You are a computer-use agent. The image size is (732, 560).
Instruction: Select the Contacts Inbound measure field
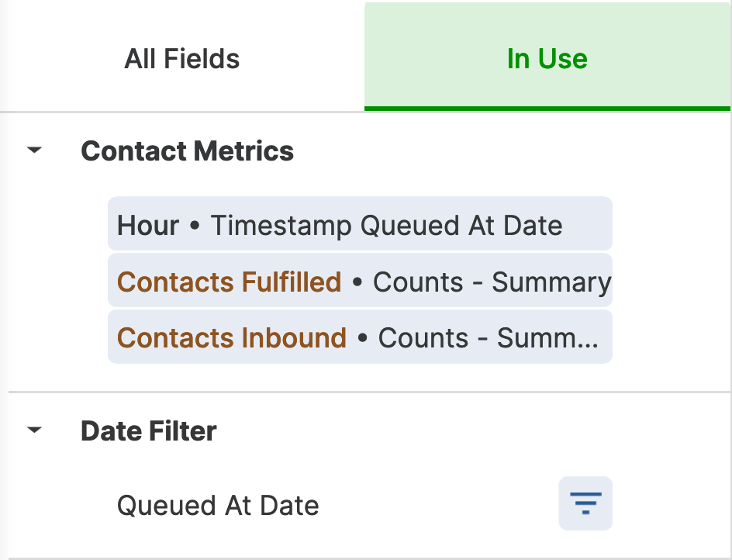[360, 337]
